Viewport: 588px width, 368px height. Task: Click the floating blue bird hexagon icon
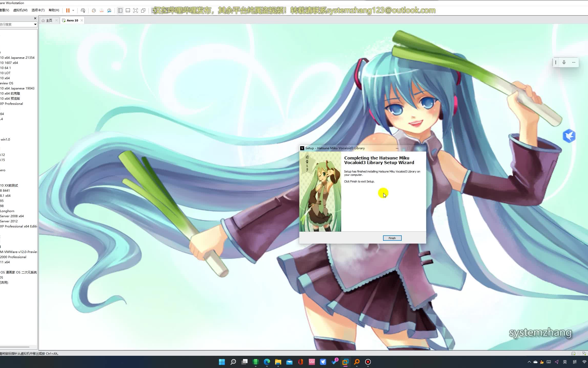[569, 136]
